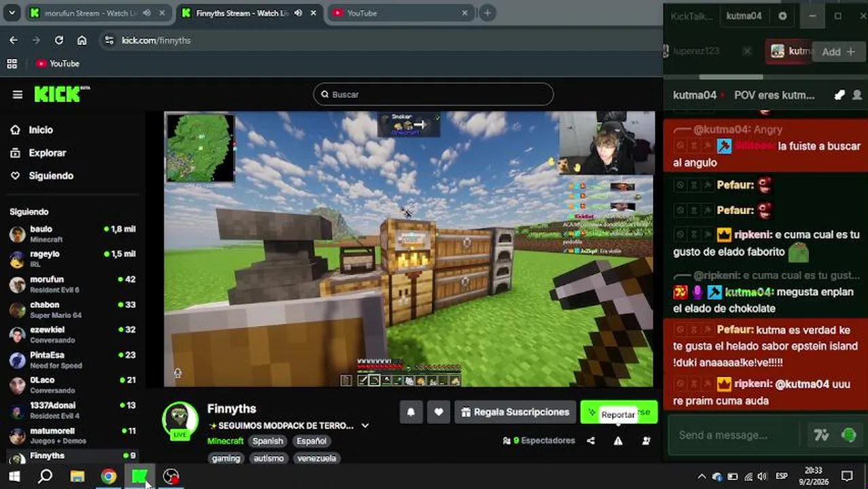Close the YouTube browser tab
The image size is (868, 489).
tap(465, 13)
